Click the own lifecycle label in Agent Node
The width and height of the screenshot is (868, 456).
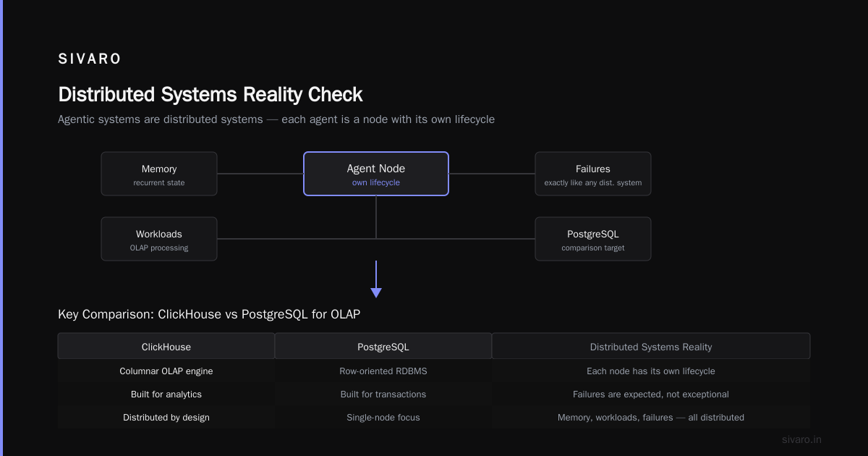[x=376, y=183]
